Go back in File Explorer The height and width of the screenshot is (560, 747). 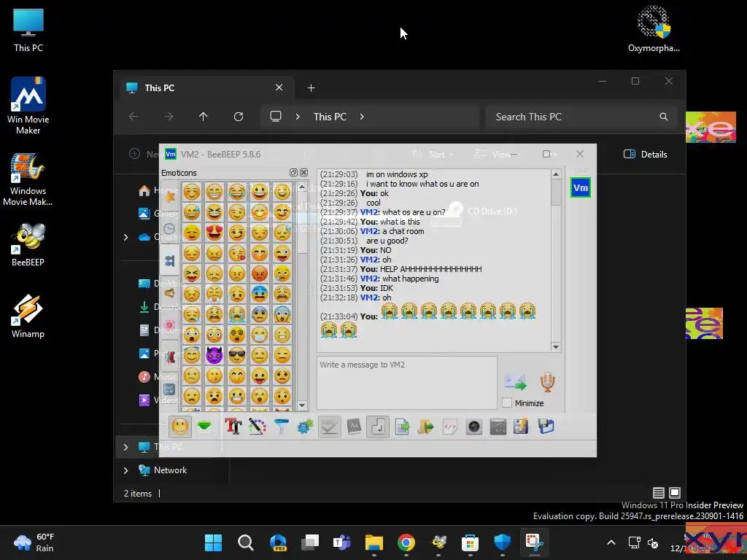pos(133,117)
